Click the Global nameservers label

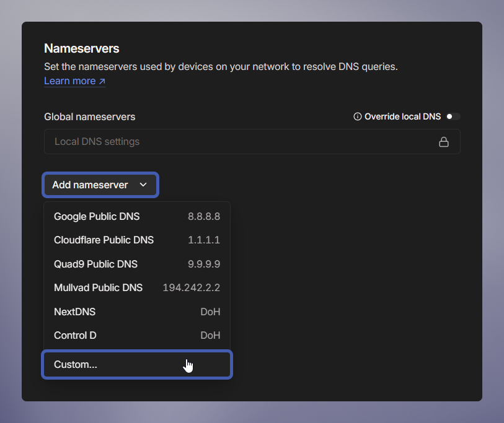90,116
